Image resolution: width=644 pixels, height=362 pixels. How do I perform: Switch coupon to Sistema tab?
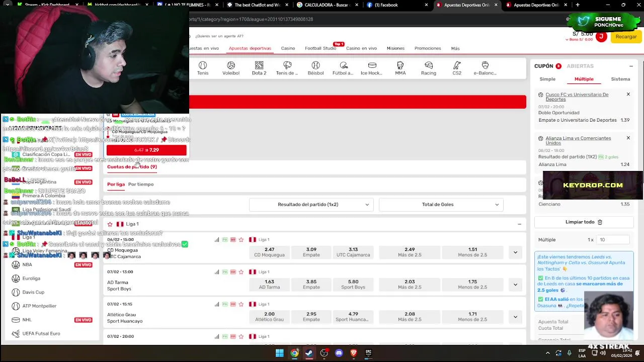coord(620,79)
